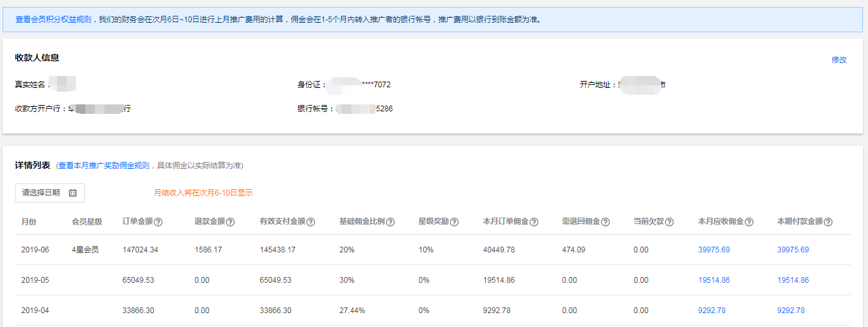This screenshot has width=868, height=327.
Task: Open the 请选择日期 date picker
Action: click(42, 193)
